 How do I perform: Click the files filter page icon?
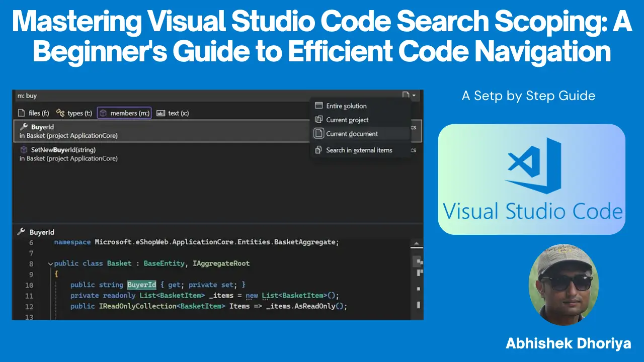[22, 113]
